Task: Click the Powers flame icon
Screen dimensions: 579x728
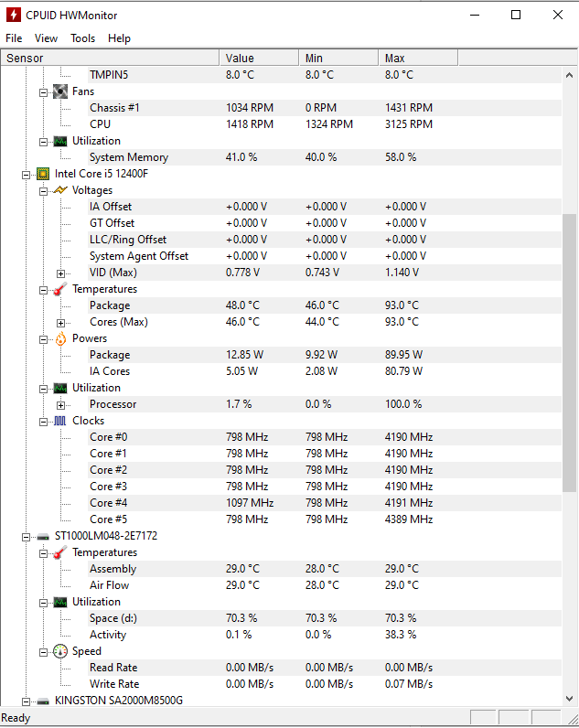Action: (60, 338)
